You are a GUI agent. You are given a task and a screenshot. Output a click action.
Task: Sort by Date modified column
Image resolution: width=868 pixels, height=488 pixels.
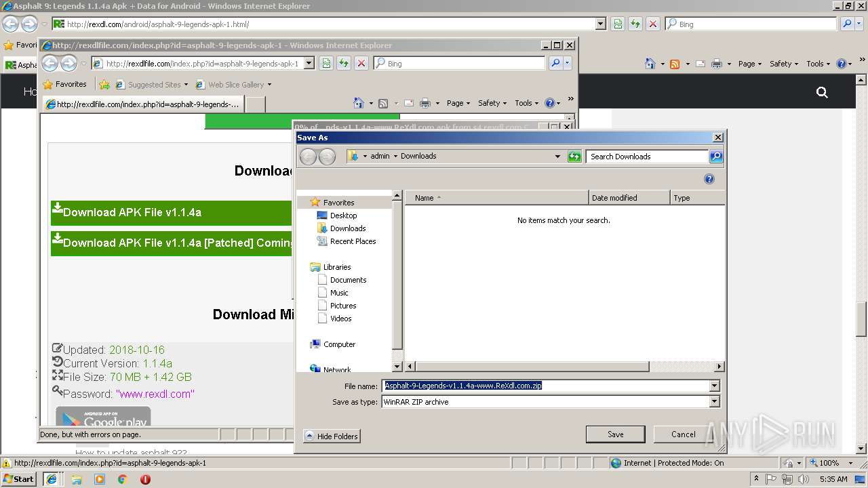click(629, 198)
